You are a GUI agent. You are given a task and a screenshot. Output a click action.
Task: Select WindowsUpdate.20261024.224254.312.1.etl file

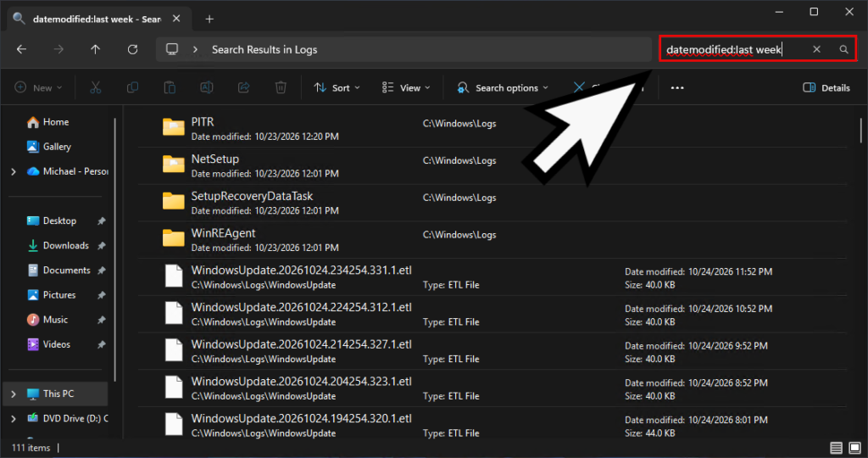(x=492, y=314)
